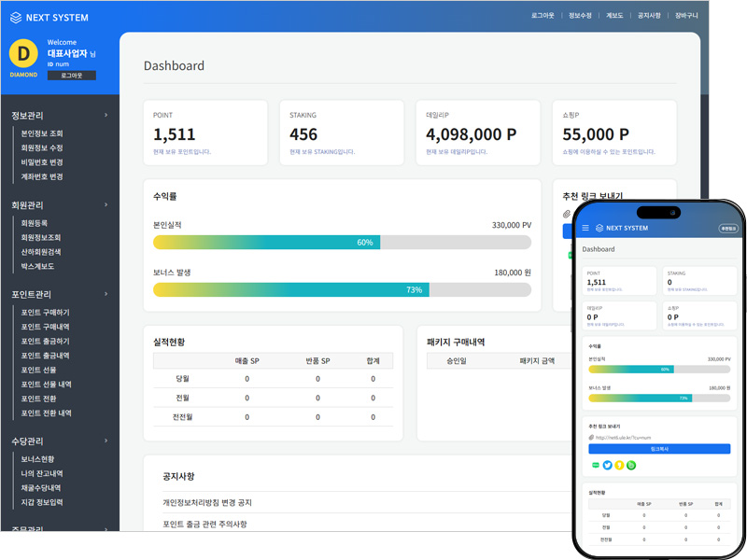Collapse the 회원관리 sidebar section arrow
This screenshot has height=560, width=747.
(106, 204)
